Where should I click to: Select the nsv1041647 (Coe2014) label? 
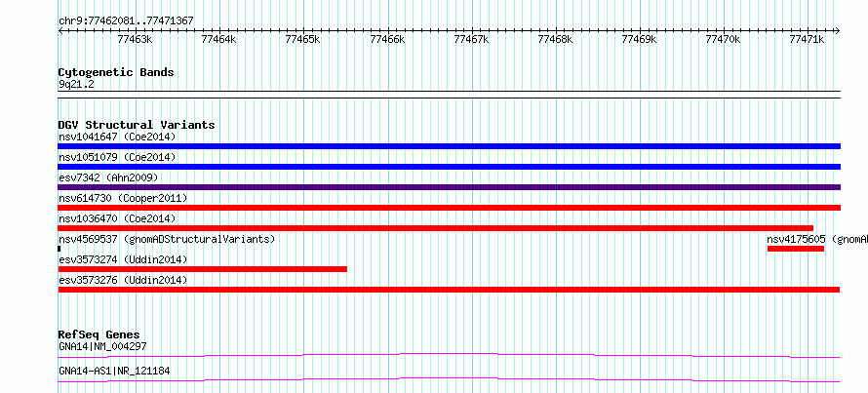117,137
